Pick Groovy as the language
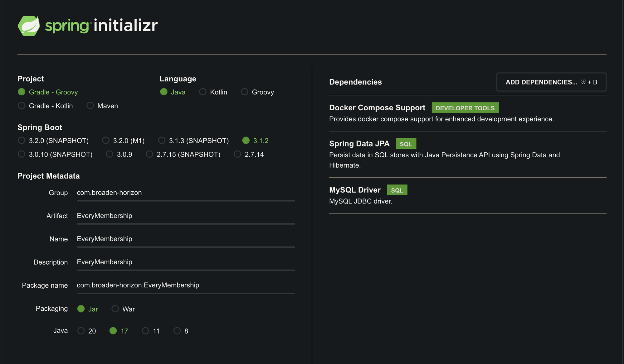The image size is (624, 364). (245, 92)
